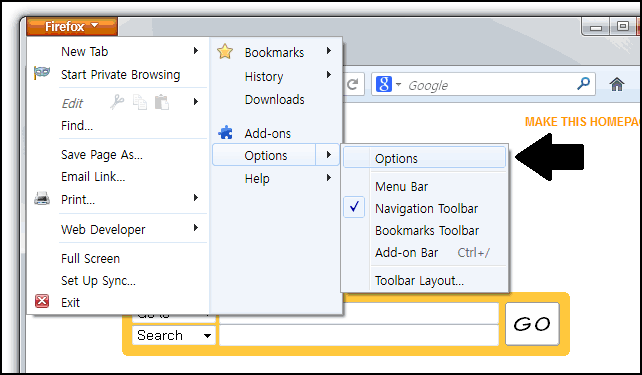Toggle the Menu Bar option
Image resolution: width=642 pixels, height=375 pixels.
tap(401, 187)
